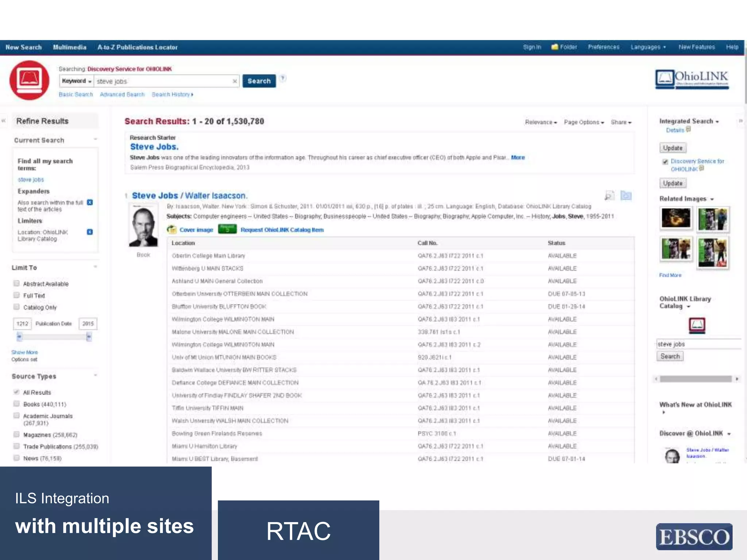Check the Magazines source type
Screen dimensions: 747x560
click(16, 434)
